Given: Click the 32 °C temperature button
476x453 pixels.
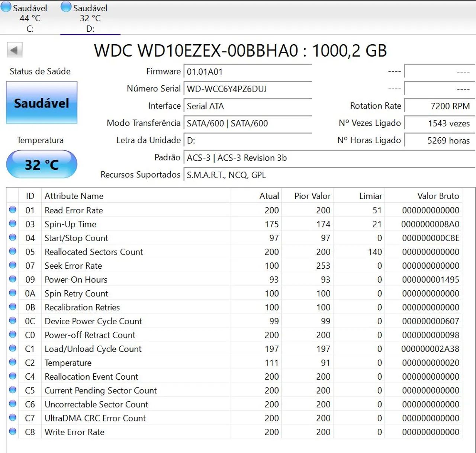Looking at the screenshot, I should point(42,165).
